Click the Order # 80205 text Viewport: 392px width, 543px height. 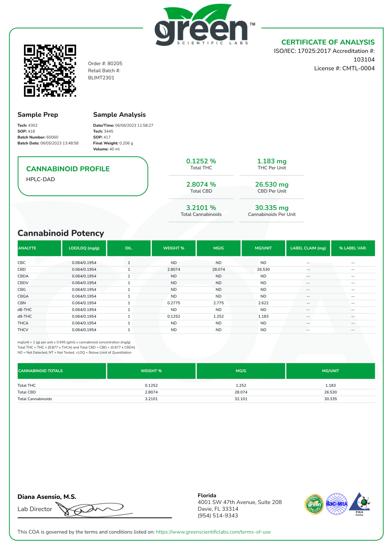coord(105,64)
